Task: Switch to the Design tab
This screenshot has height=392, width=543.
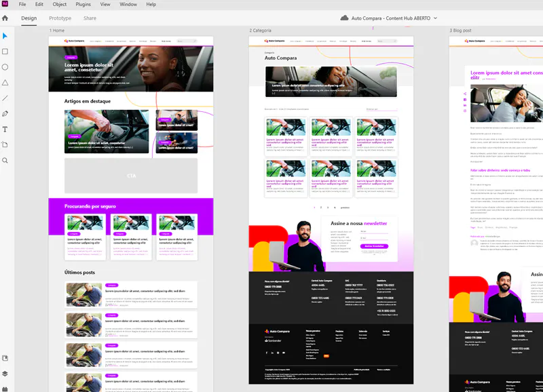Action: [x=29, y=18]
